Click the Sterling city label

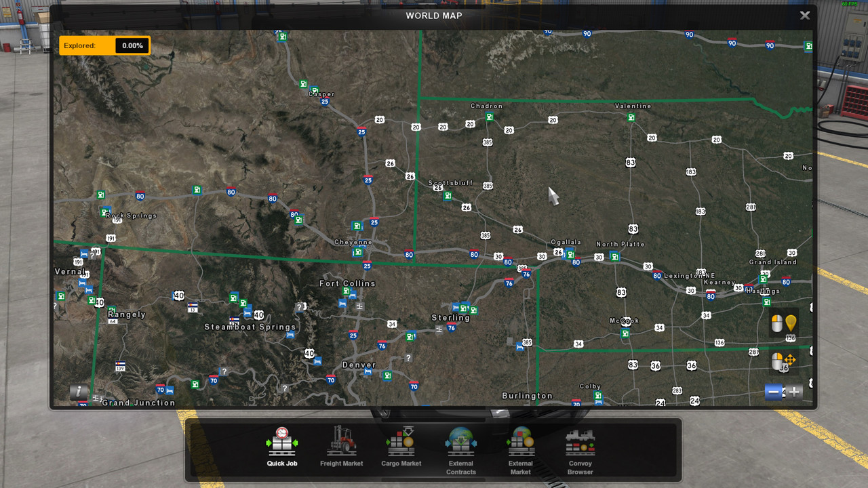[451, 318]
